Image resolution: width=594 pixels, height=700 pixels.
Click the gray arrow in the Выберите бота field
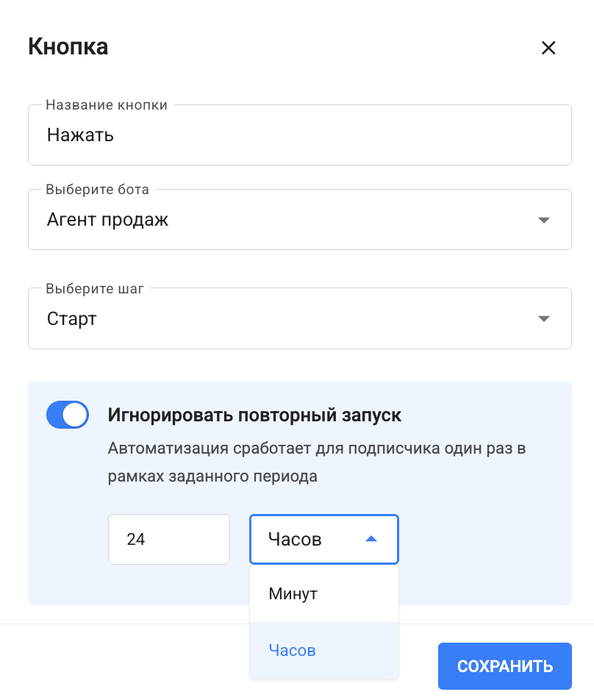tap(543, 220)
